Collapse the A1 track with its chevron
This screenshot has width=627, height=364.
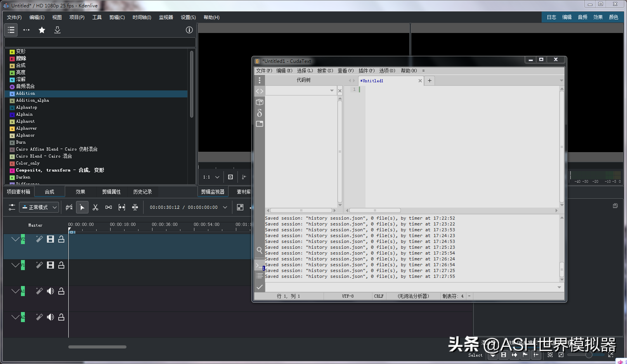[15, 291]
